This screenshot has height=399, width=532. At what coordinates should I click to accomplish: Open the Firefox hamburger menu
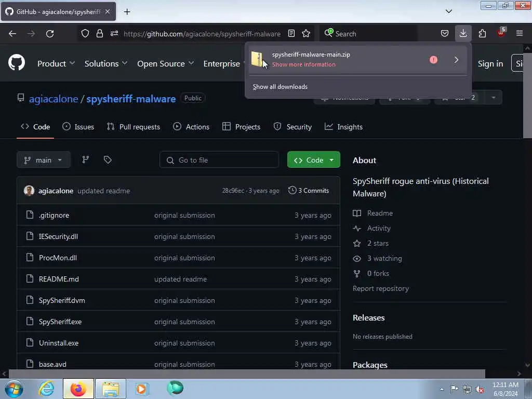click(520, 33)
